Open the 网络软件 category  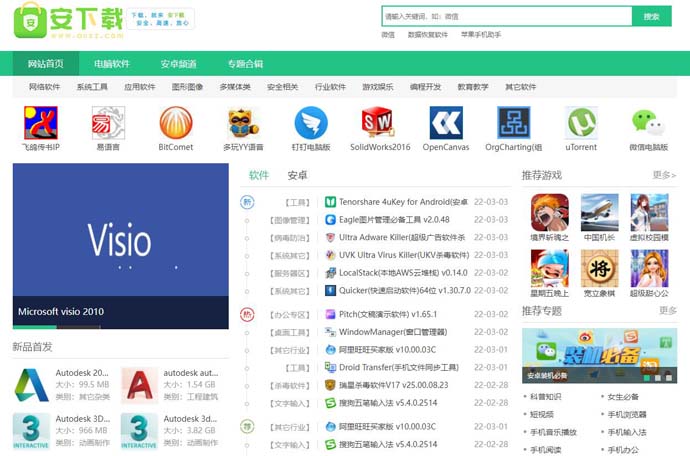click(44, 87)
